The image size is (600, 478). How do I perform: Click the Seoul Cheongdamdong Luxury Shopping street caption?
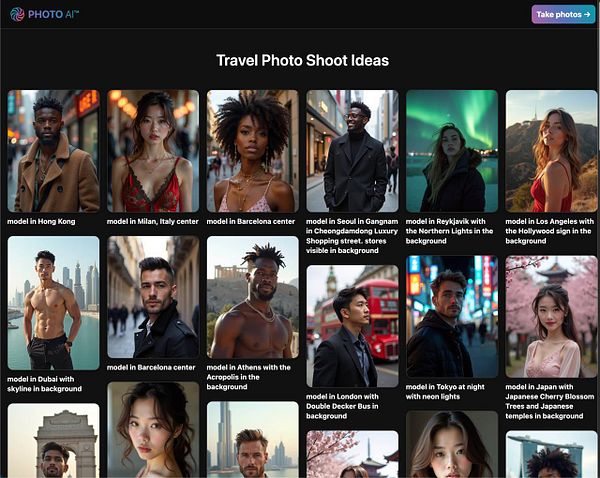coord(352,236)
